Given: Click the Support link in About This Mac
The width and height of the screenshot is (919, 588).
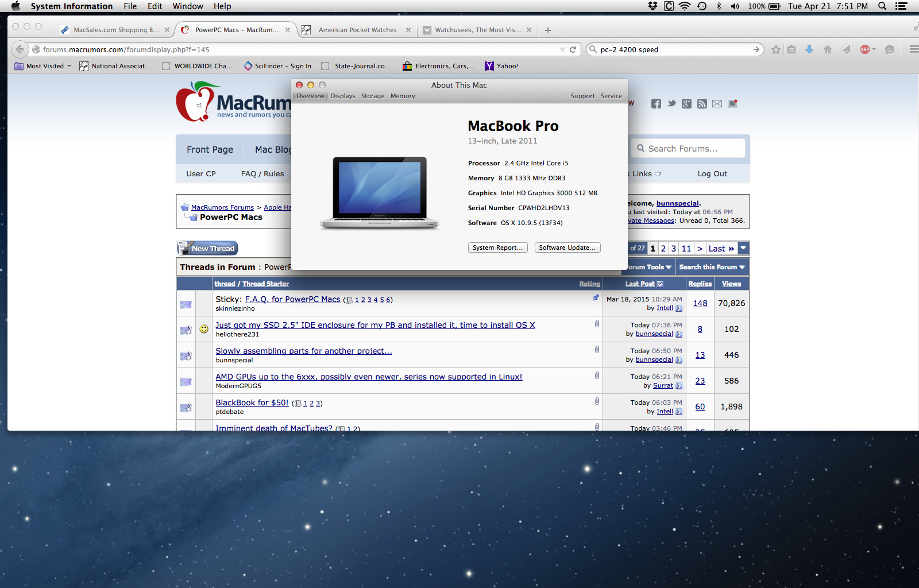Looking at the screenshot, I should click(582, 96).
